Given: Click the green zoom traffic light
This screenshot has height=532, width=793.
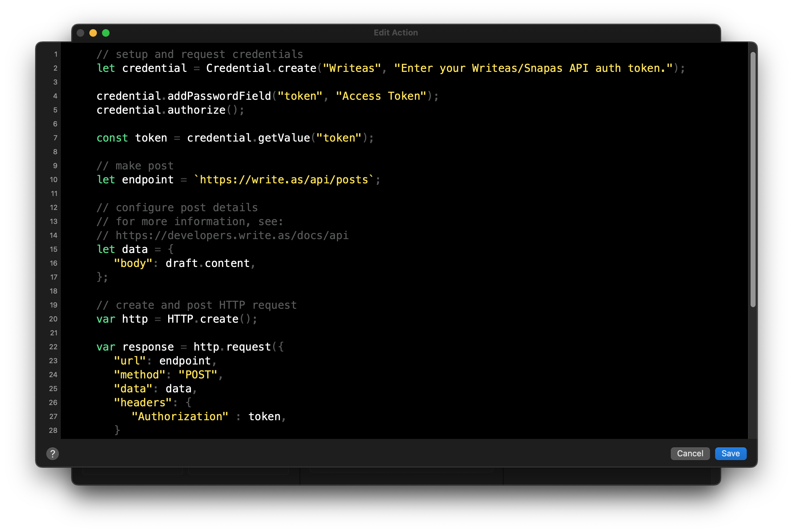Looking at the screenshot, I should [105, 33].
